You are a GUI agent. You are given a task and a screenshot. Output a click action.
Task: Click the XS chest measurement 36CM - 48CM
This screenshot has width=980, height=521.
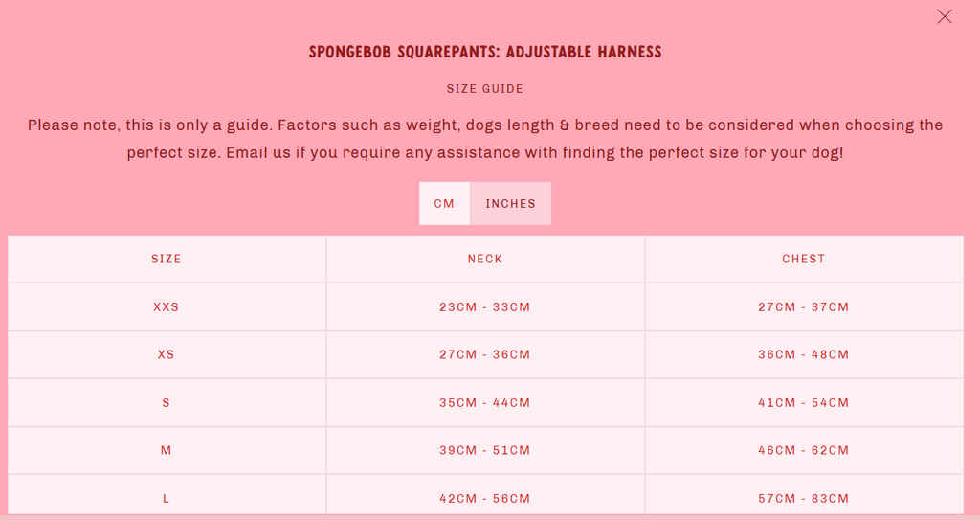coord(804,354)
